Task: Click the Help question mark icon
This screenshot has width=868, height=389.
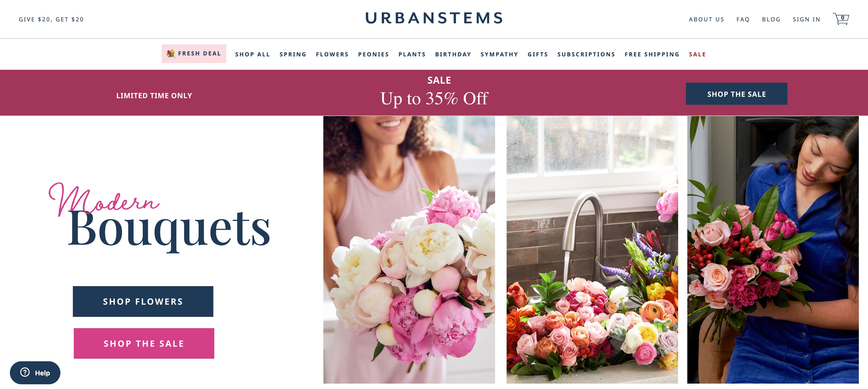Action: click(25, 372)
